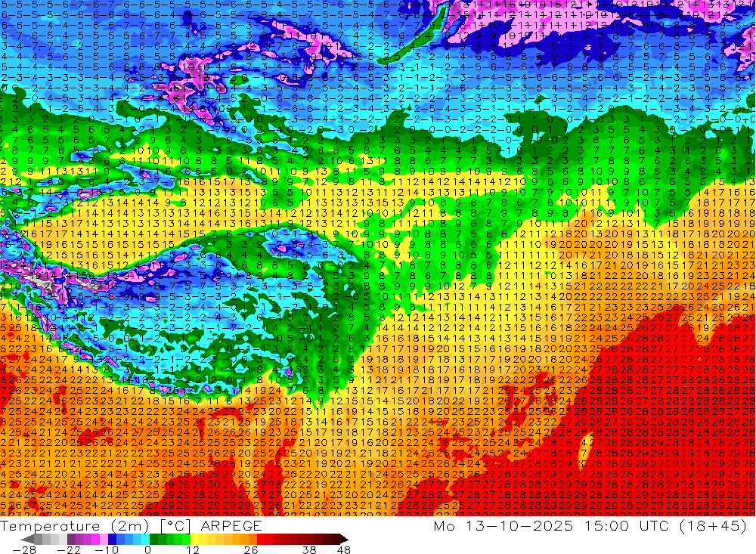The image size is (756, 554).
Task: Click the '-28' legend scale label
Action: [x=24, y=549]
